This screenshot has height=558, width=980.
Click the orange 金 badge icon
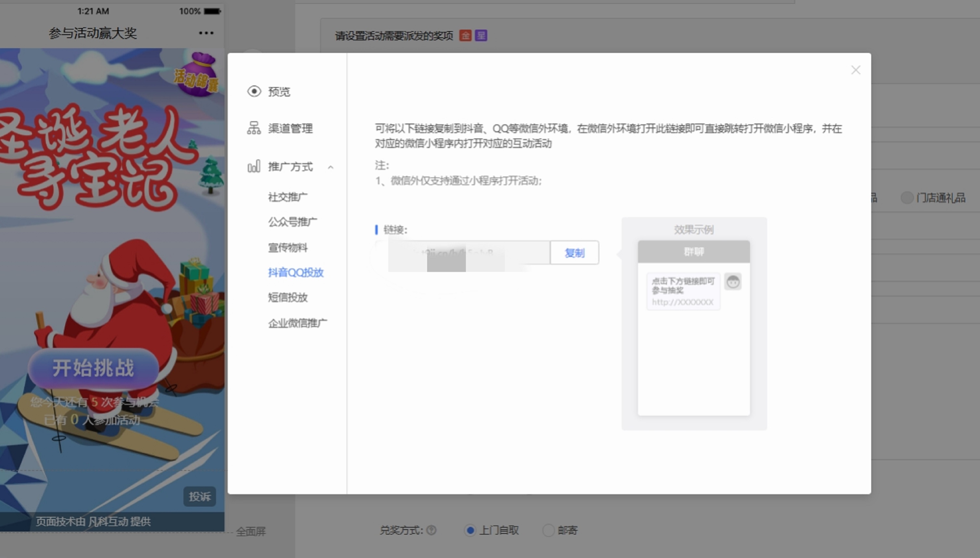click(x=465, y=36)
